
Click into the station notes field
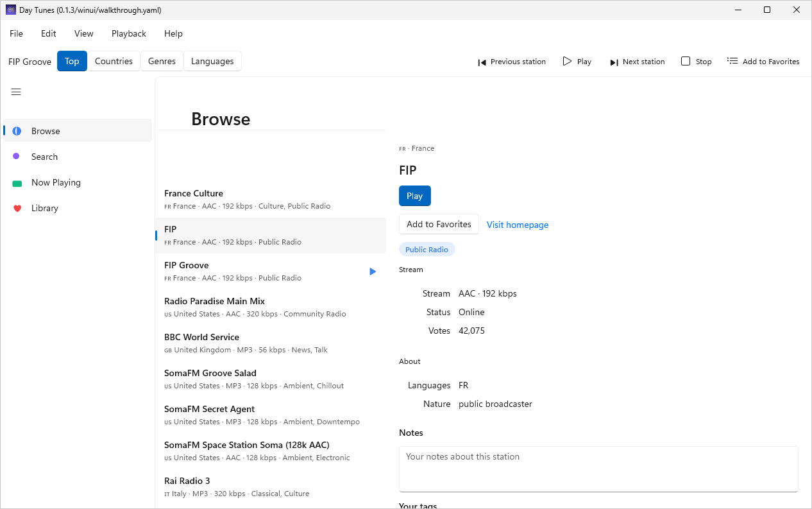click(x=598, y=469)
